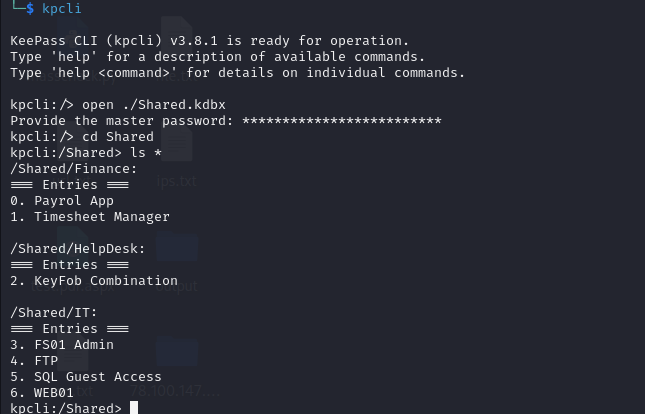Click the 'kpcli' command at shell prompt
The width and height of the screenshot is (645, 414).
pyautogui.click(x=62, y=8)
